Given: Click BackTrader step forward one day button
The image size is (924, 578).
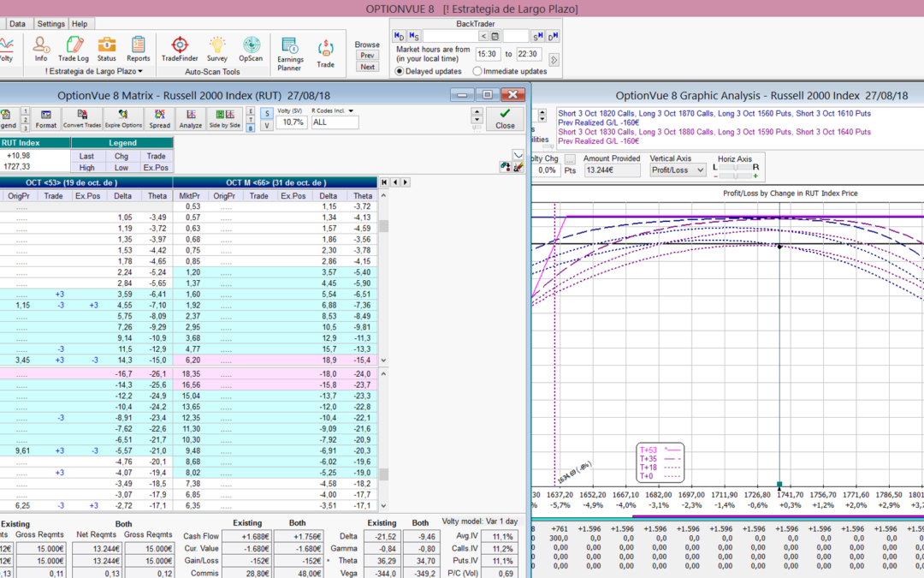Looking at the screenshot, I should pos(553,37).
